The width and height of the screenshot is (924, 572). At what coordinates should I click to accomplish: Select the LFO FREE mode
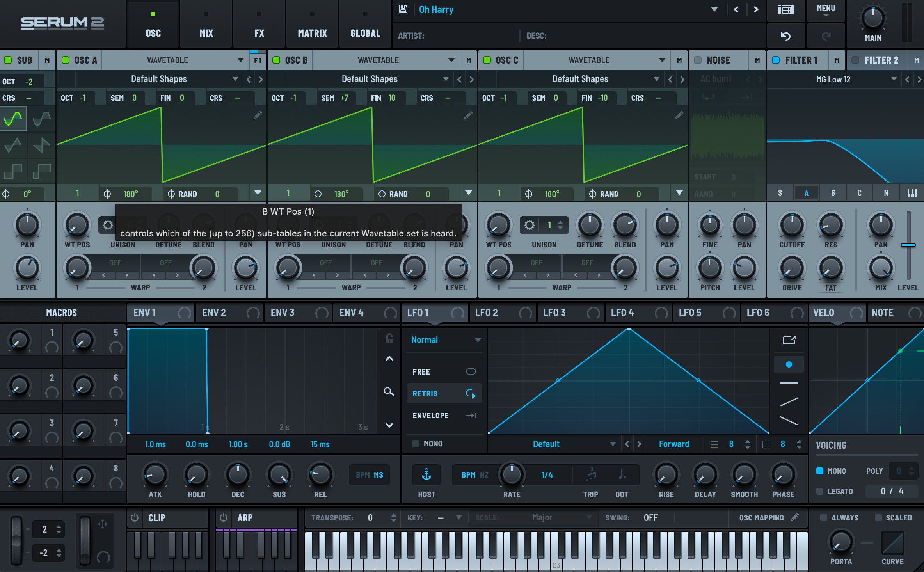click(x=444, y=372)
